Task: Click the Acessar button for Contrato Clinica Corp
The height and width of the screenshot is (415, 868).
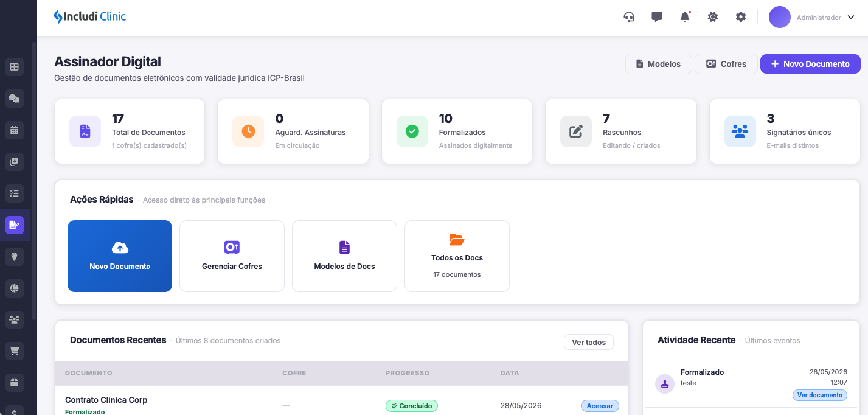Action: click(x=600, y=406)
